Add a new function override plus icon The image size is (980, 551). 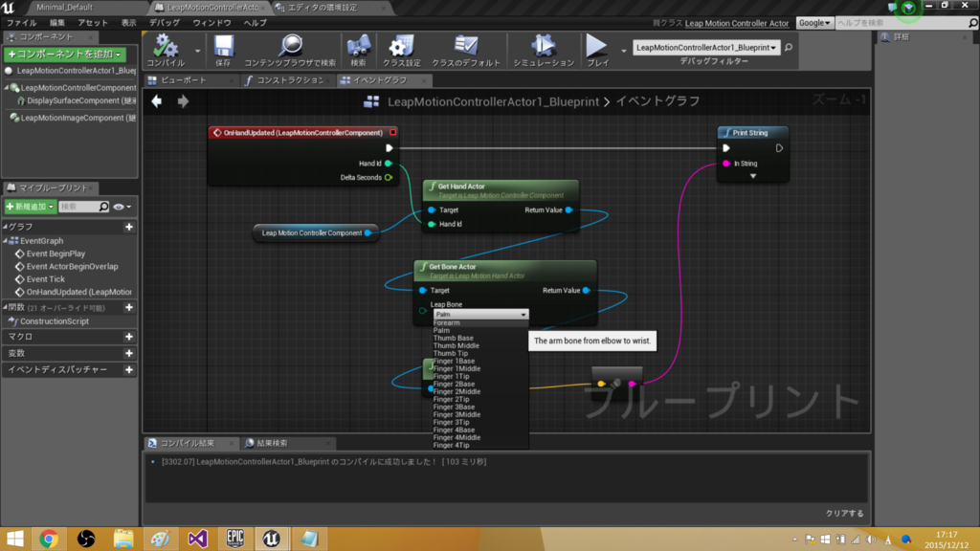click(129, 307)
